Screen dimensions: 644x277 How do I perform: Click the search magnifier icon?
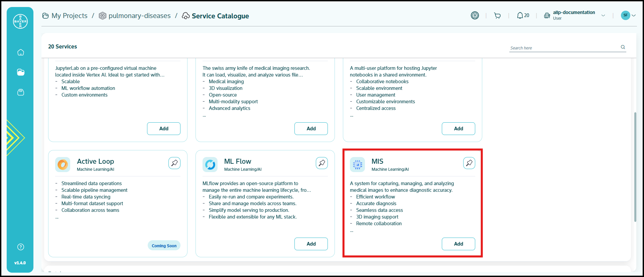[623, 47]
